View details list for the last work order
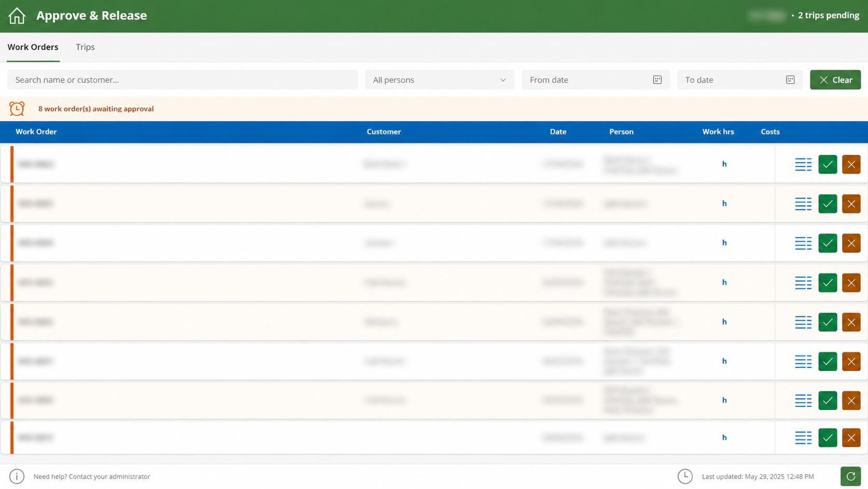Screen dimensions: 868x489 click(803, 438)
